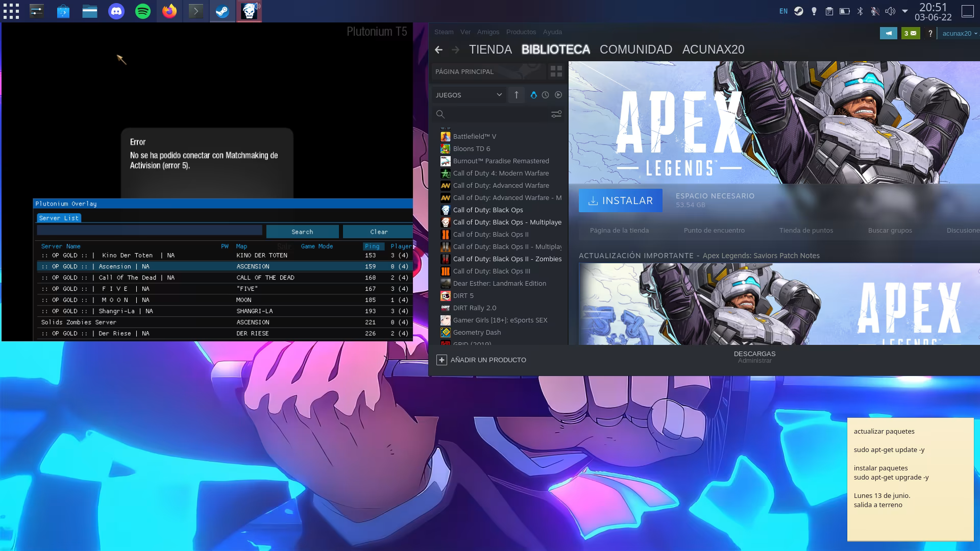Click the battery tray icon
Viewport: 980px width, 551px height.
click(x=845, y=11)
